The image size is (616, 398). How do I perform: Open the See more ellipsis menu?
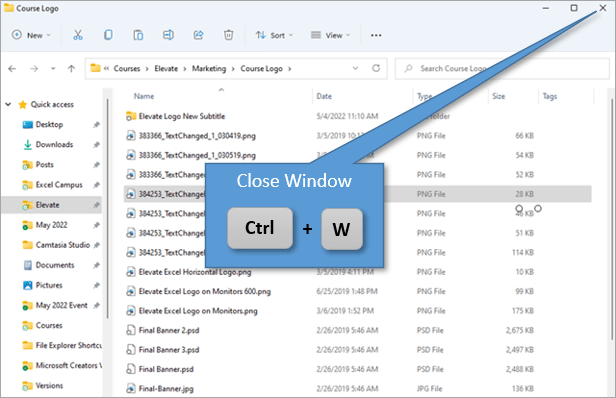point(376,35)
